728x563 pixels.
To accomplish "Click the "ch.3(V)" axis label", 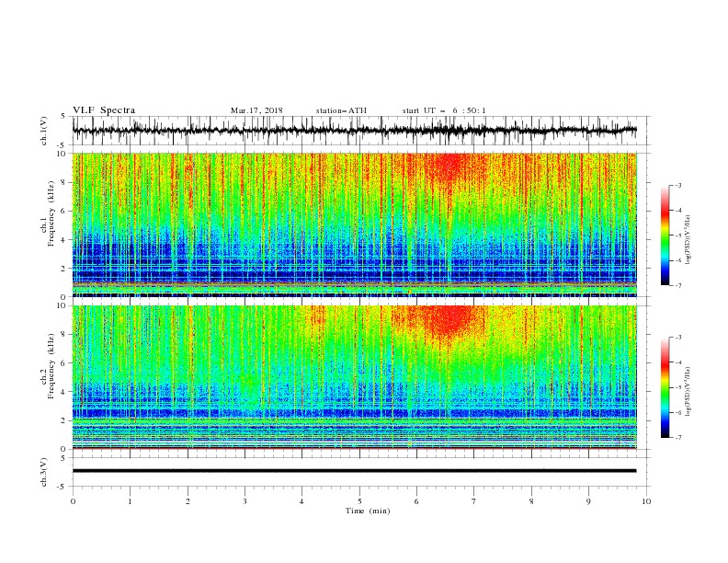I will click(44, 472).
